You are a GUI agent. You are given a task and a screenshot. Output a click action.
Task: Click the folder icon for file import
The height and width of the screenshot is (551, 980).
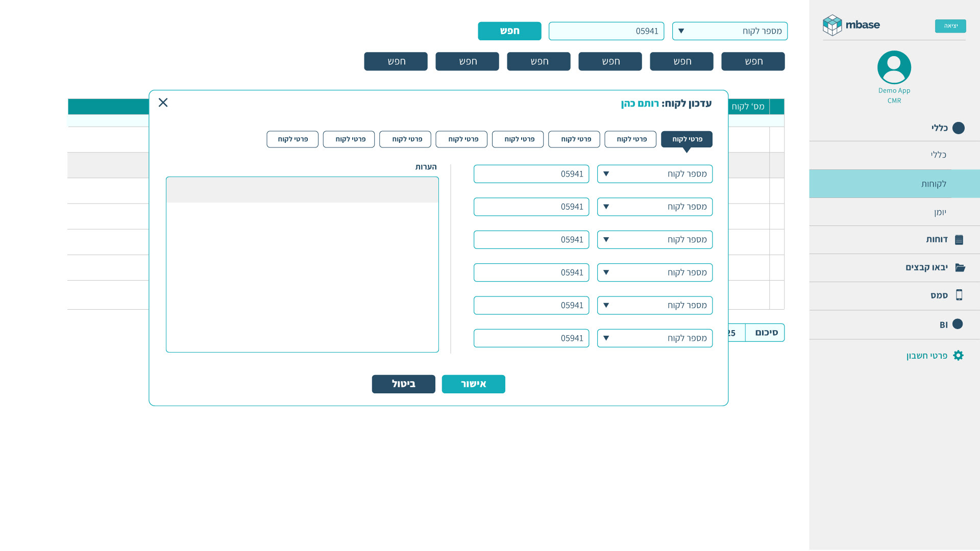[x=960, y=268]
